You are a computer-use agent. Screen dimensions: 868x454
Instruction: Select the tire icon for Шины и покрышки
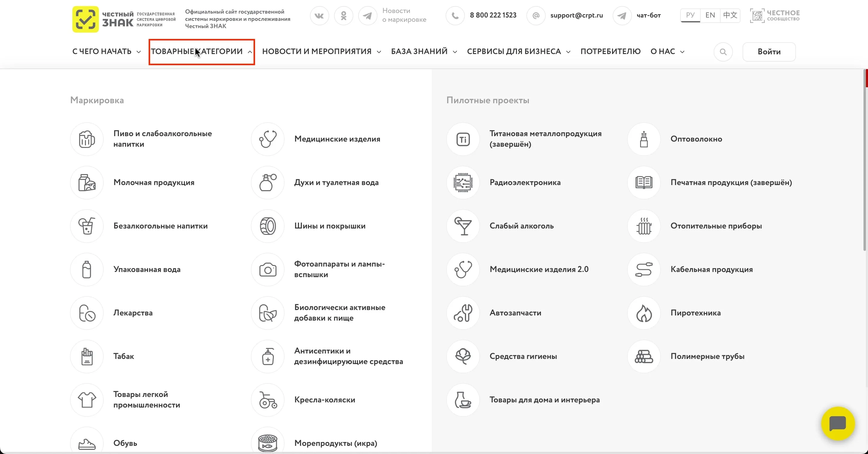coord(267,226)
